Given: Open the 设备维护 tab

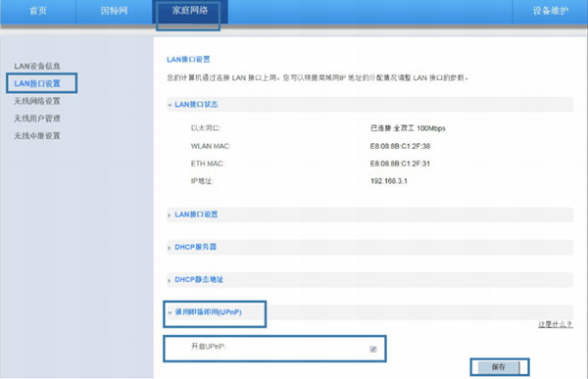Looking at the screenshot, I should (551, 11).
